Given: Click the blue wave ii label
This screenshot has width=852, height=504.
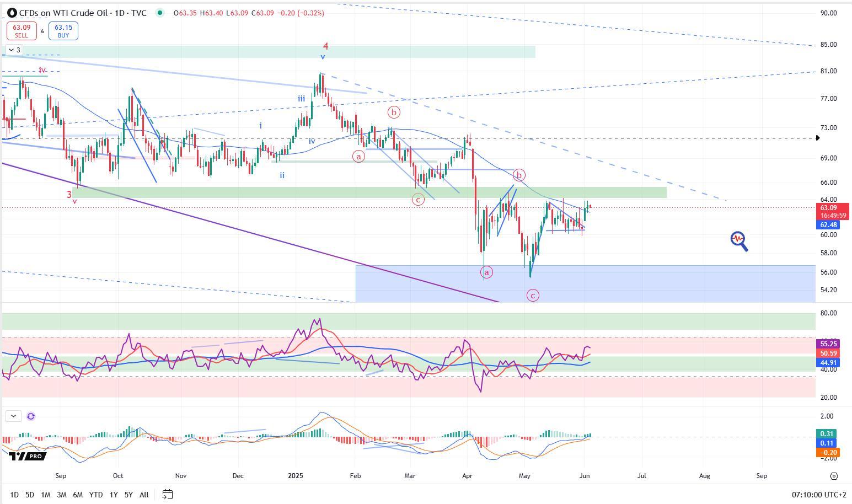Looking at the screenshot, I should click(282, 175).
